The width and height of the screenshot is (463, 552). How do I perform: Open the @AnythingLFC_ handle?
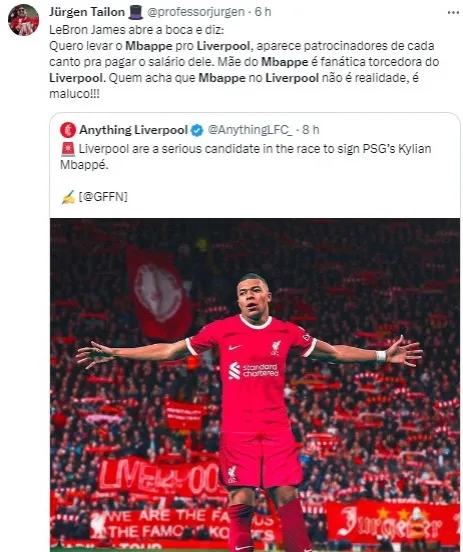click(250, 130)
